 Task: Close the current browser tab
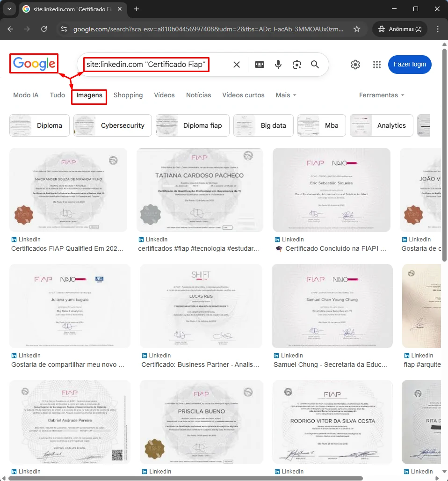click(x=120, y=9)
